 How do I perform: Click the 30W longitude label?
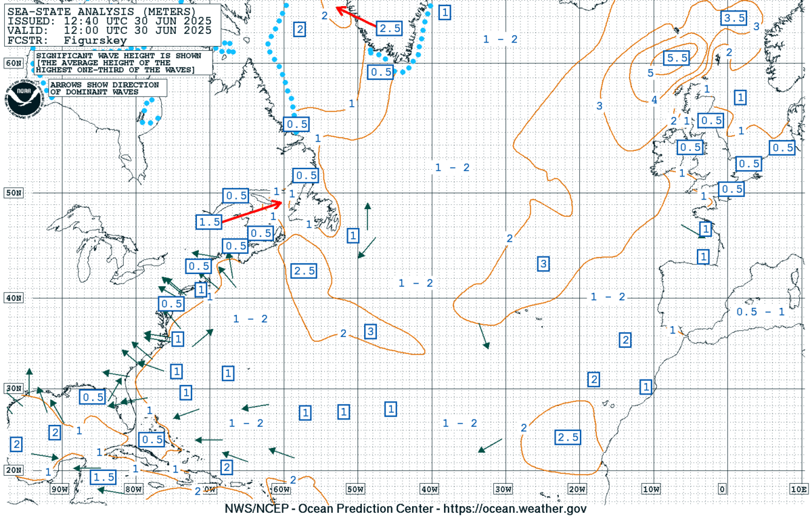[x=503, y=489]
